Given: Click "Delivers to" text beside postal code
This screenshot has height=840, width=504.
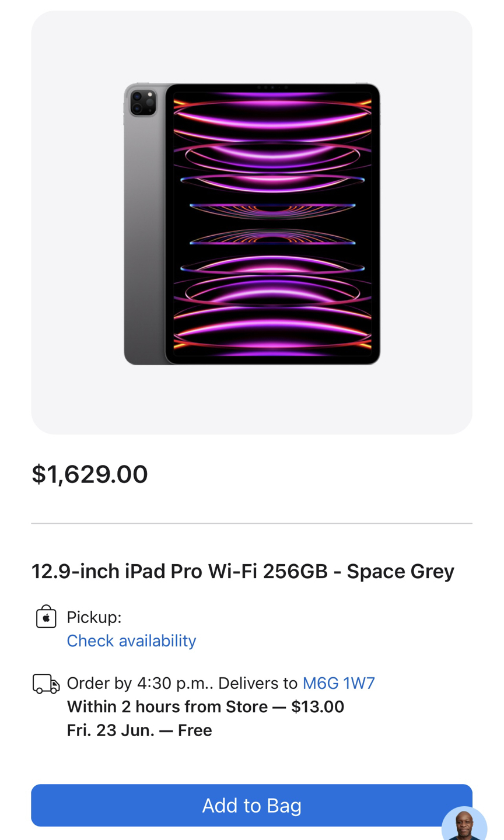Looking at the screenshot, I should click(258, 683).
